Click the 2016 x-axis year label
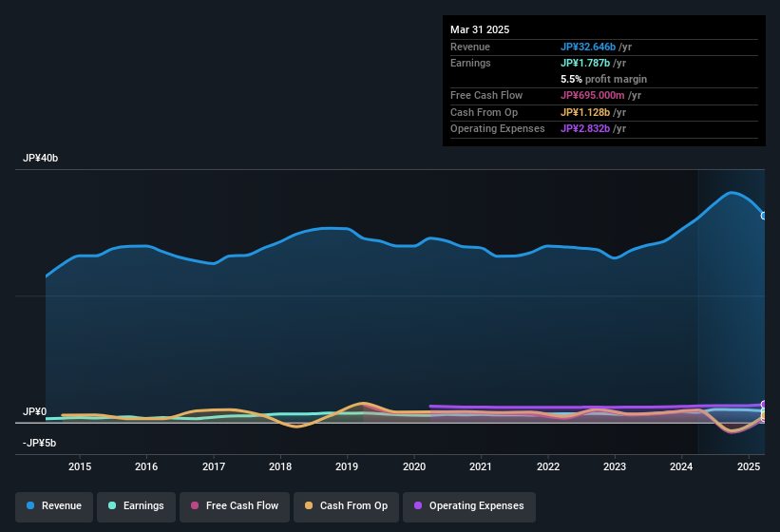 coord(146,466)
